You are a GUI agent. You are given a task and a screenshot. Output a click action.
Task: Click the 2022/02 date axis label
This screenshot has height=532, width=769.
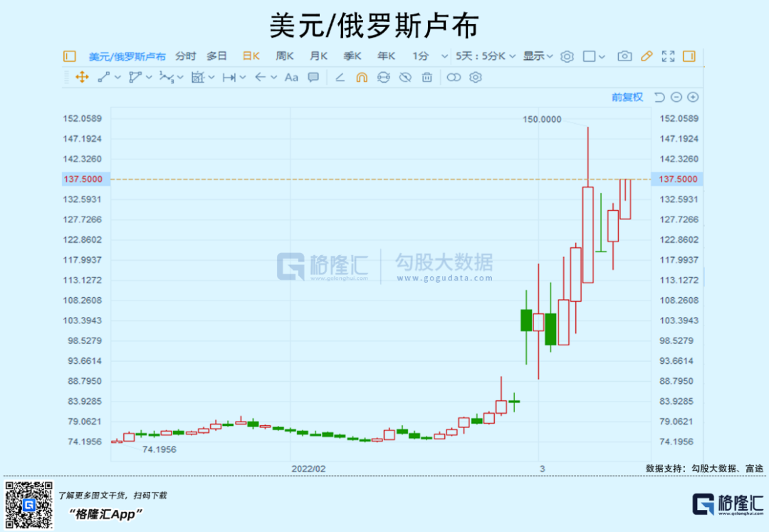click(308, 469)
